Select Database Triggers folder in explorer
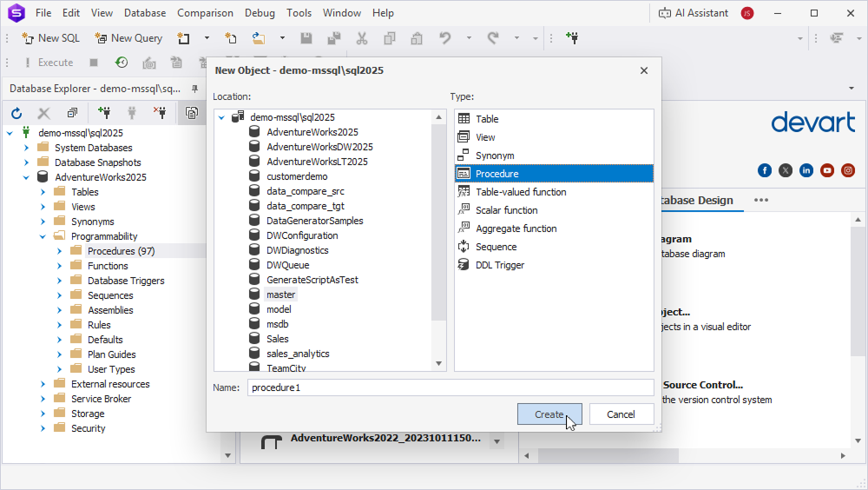 (126, 281)
